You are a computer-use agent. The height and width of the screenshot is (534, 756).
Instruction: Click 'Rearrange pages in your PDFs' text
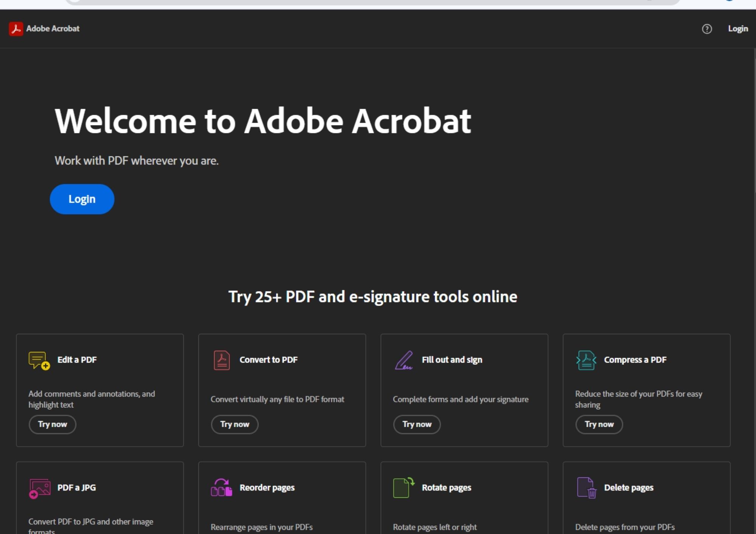(262, 527)
